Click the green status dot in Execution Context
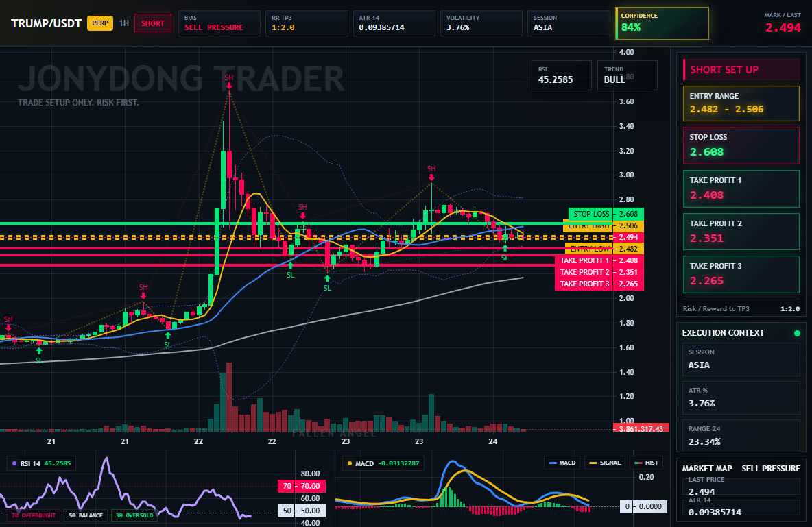 click(797, 333)
